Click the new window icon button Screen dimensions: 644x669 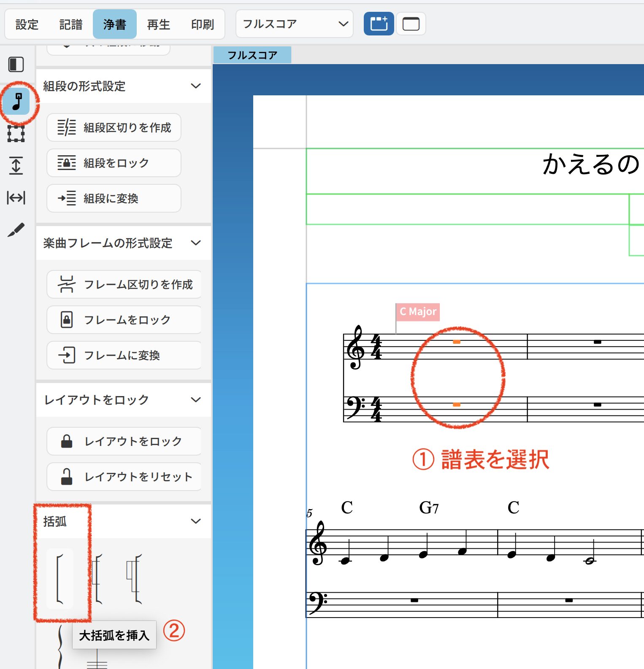tap(411, 24)
